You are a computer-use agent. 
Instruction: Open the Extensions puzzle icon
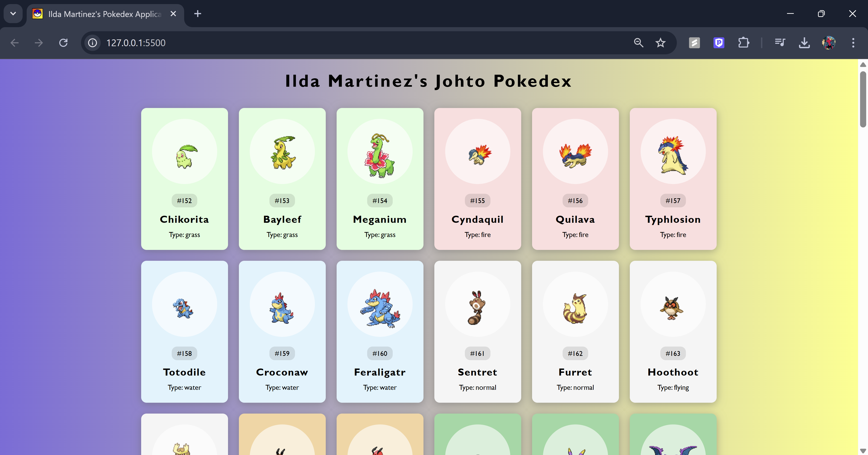(x=743, y=43)
